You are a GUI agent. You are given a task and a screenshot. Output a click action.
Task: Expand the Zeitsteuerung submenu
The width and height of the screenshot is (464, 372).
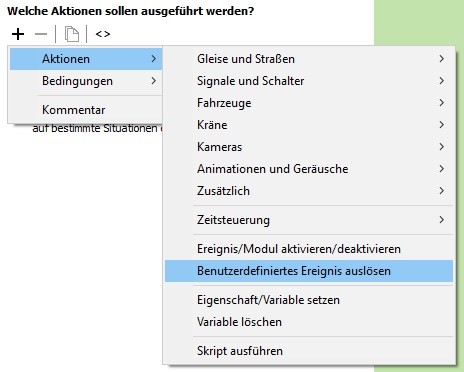[309, 220]
